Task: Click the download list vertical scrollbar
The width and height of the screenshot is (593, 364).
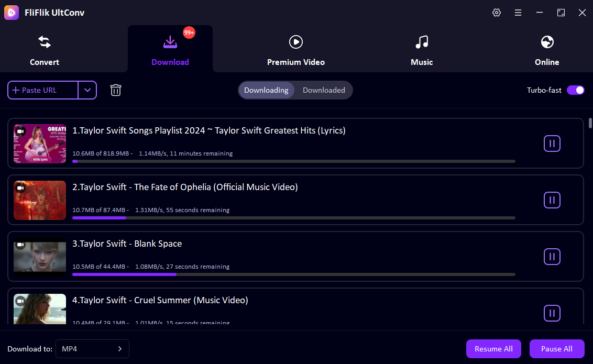Action: [x=590, y=123]
